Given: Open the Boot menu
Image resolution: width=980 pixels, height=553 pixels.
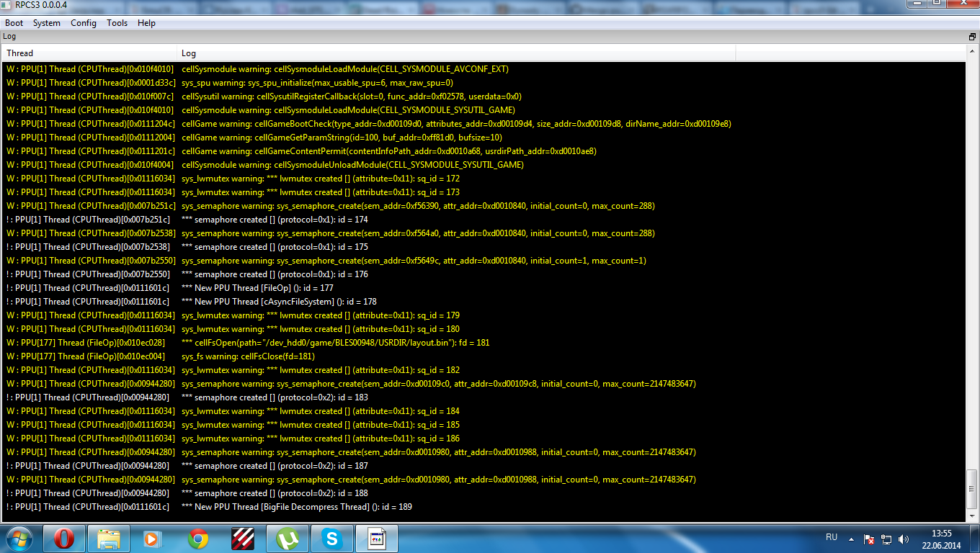Looking at the screenshot, I should (x=14, y=23).
